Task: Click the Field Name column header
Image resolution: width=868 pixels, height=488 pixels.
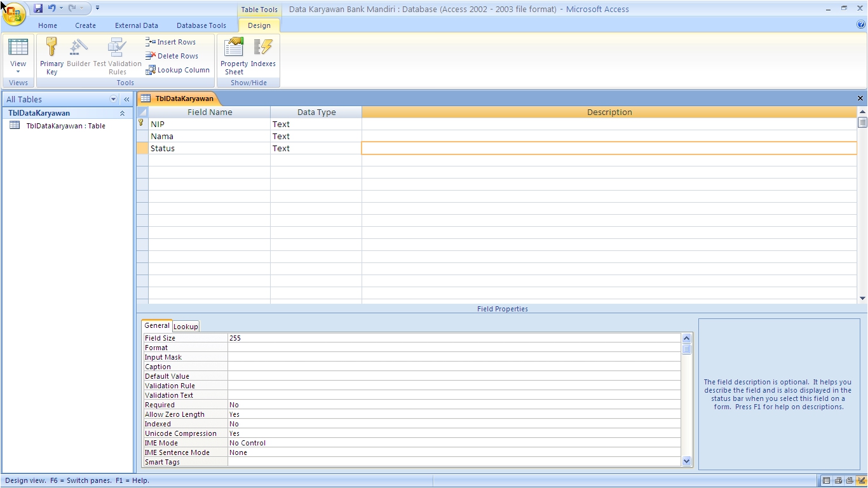Action: click(x=209, y=112)
